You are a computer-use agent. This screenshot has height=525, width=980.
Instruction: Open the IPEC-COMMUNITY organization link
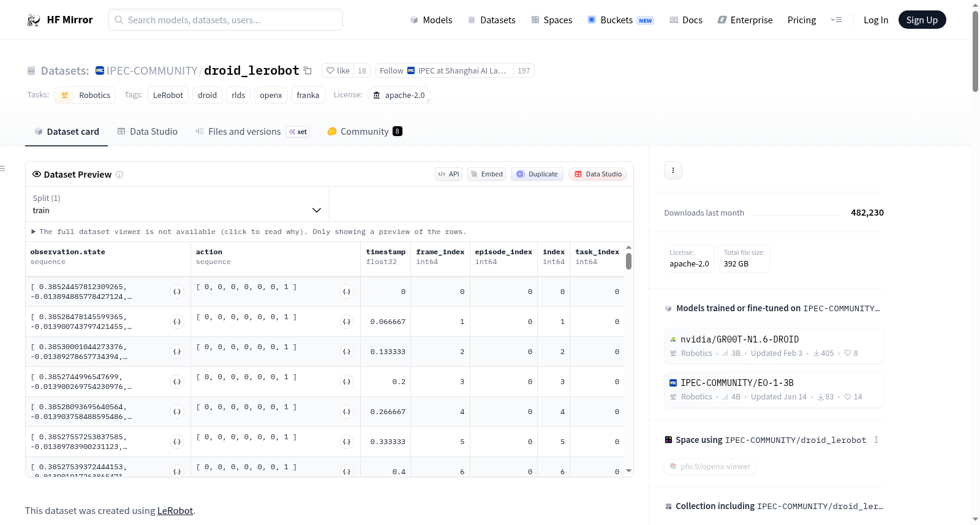click(x=152, y=71)
